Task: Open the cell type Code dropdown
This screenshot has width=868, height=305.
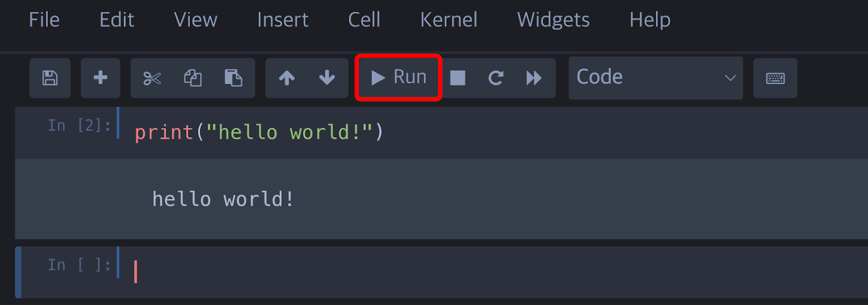Action: click(x=655, y=78)
